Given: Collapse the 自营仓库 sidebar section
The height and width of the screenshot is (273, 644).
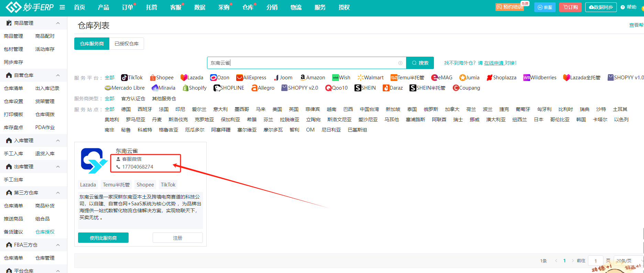Looking at the screenshot, I should coord(58,75).
